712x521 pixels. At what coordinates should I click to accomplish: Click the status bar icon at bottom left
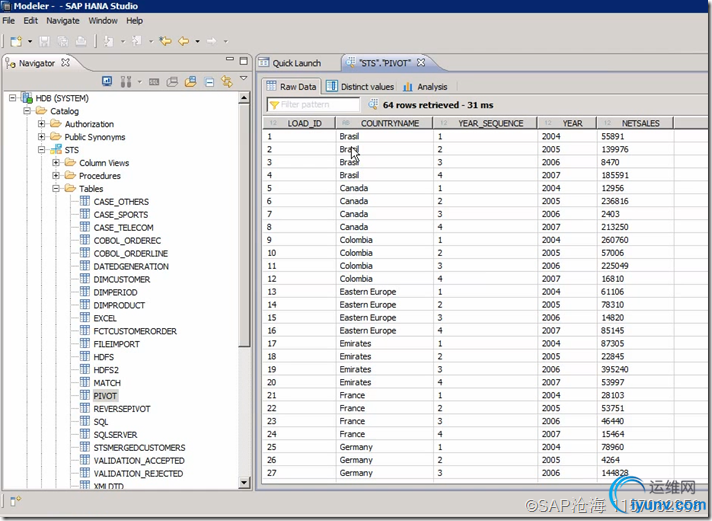point(15,501)
